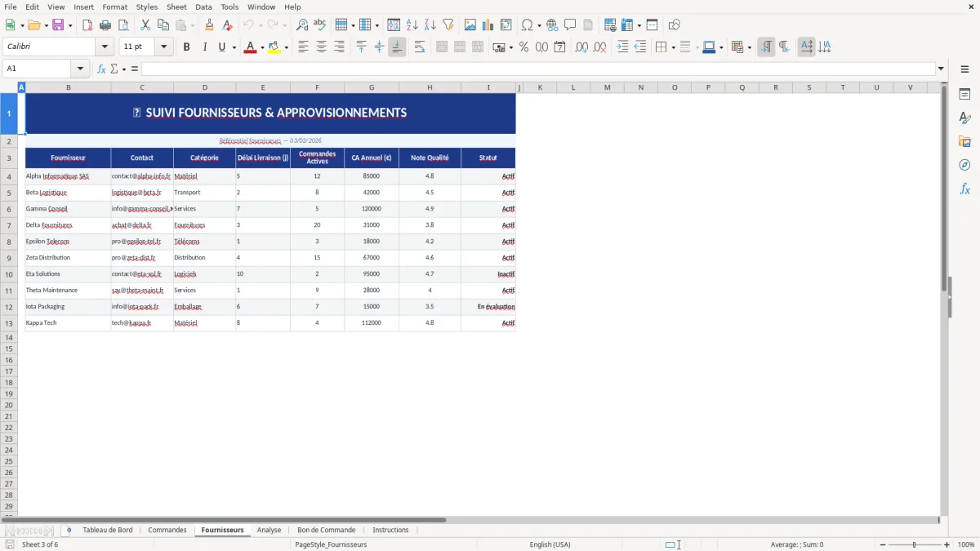Image resolution: width=980 pixels, height=551 pixels.
Task: Toggle bold formatting
Action: coord(186,47)
